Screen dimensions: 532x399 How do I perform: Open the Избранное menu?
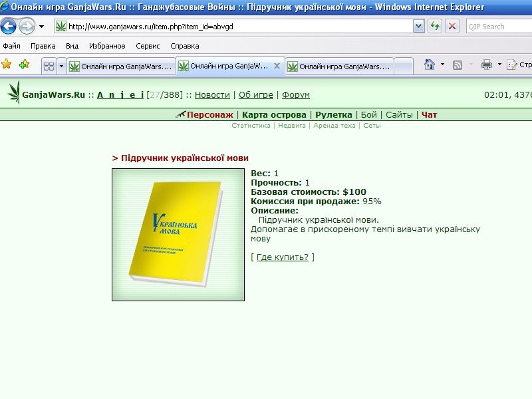[107, 46]
